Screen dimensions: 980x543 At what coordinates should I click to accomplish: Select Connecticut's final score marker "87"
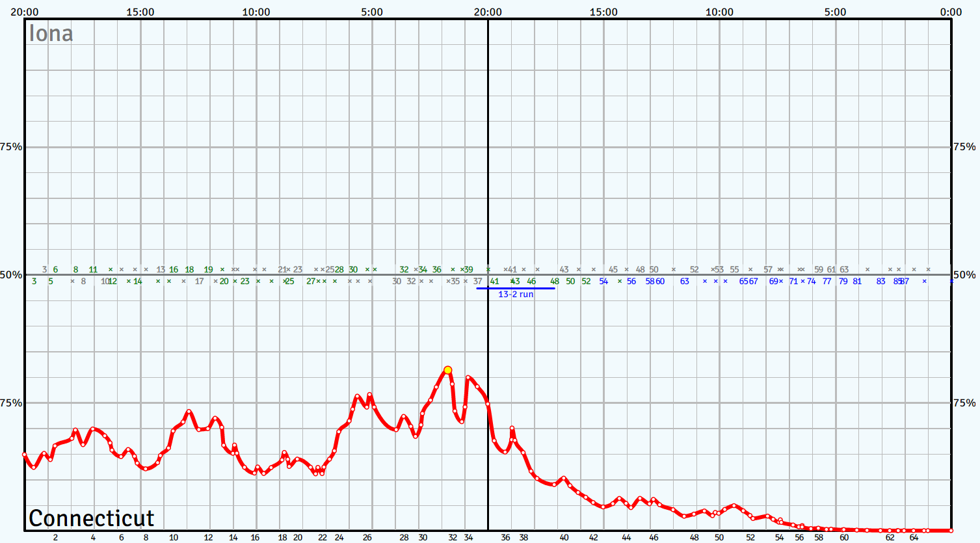coord(905,282)
